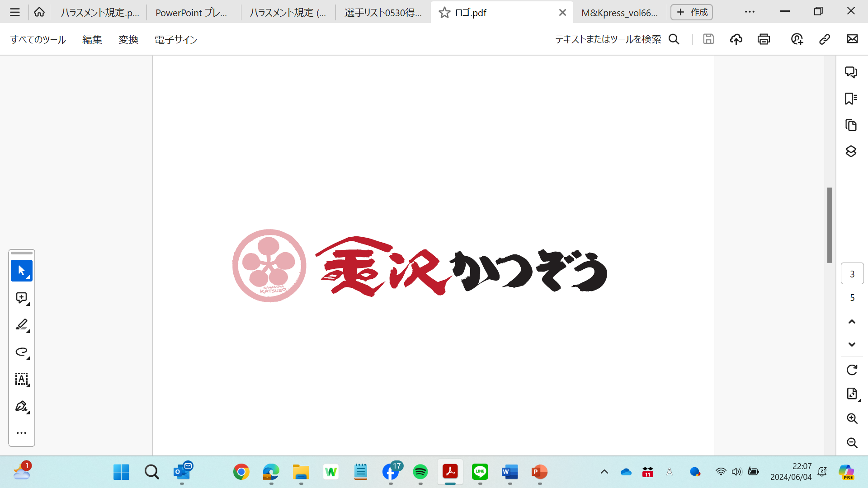The height and width of the screenshot is (488, 868).
Task: Open the page display options
Action: point(852,394)
